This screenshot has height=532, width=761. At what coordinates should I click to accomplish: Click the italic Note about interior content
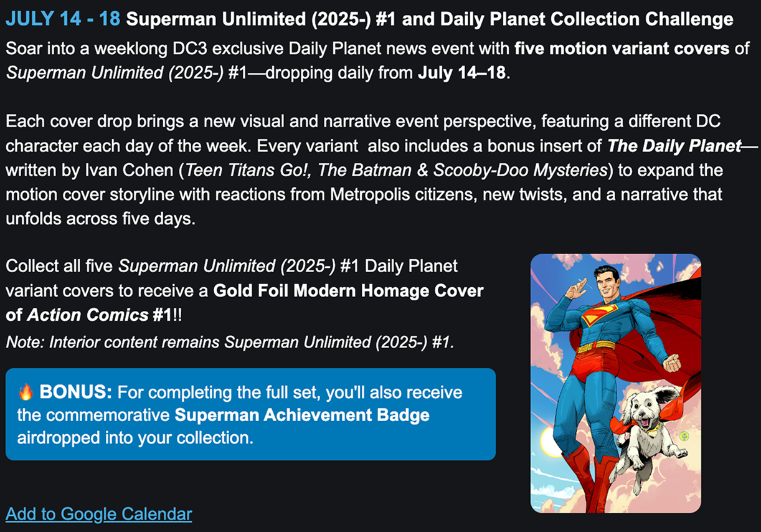pyautogui.click(x=229, y=342)
